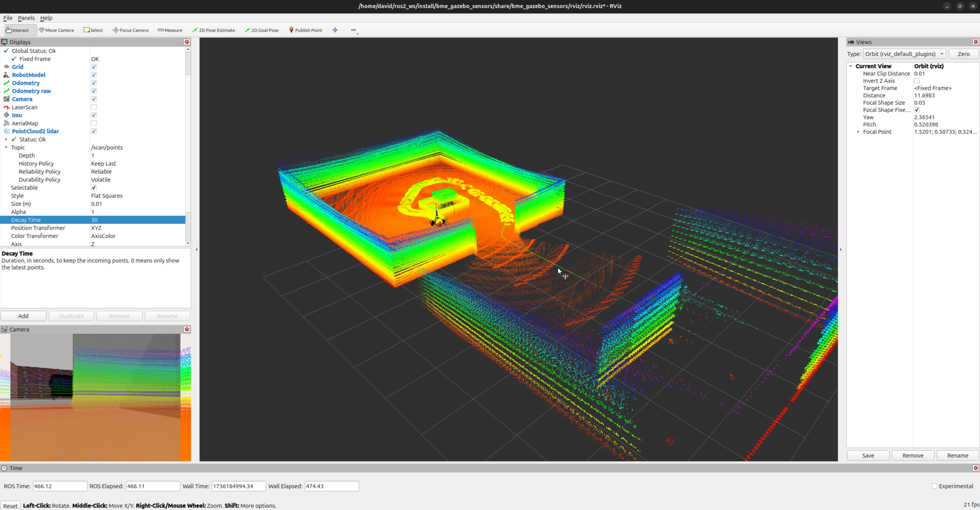Check the Experimental checkbox
The height and width of the screenshot is (510, 980).
coord(934,486)
